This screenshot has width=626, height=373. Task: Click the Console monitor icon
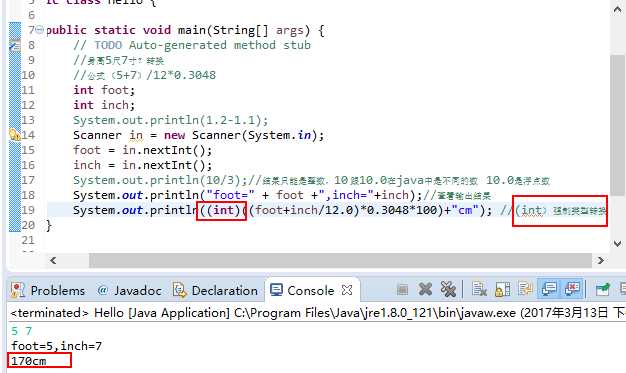click(x=276, y=290)
